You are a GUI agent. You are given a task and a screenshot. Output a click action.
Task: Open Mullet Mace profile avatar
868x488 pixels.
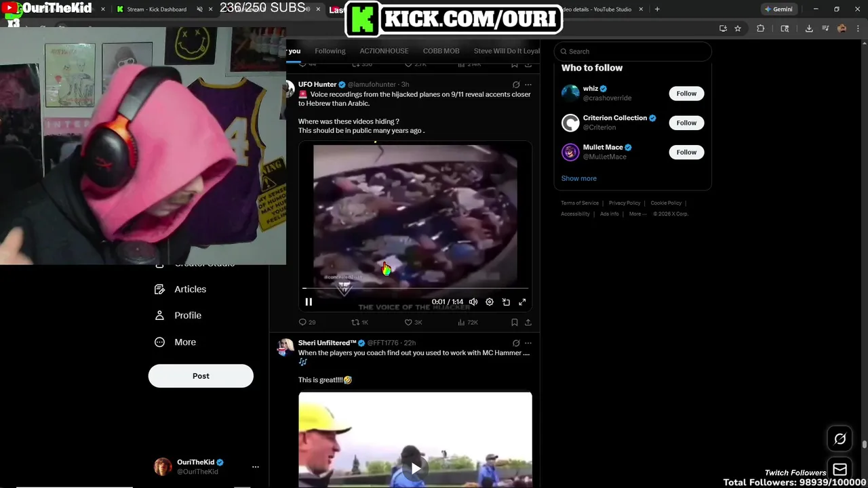click(570, 152)
